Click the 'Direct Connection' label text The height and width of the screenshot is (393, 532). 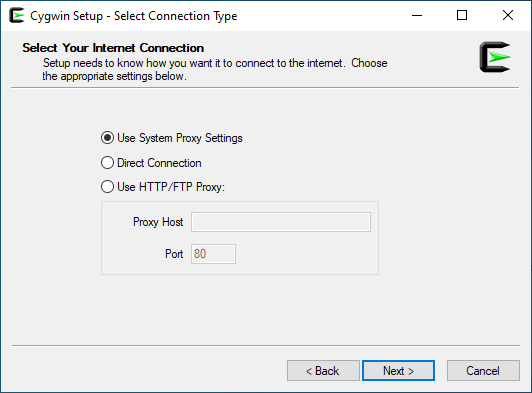pyautogui.click(x=159, y=163)
